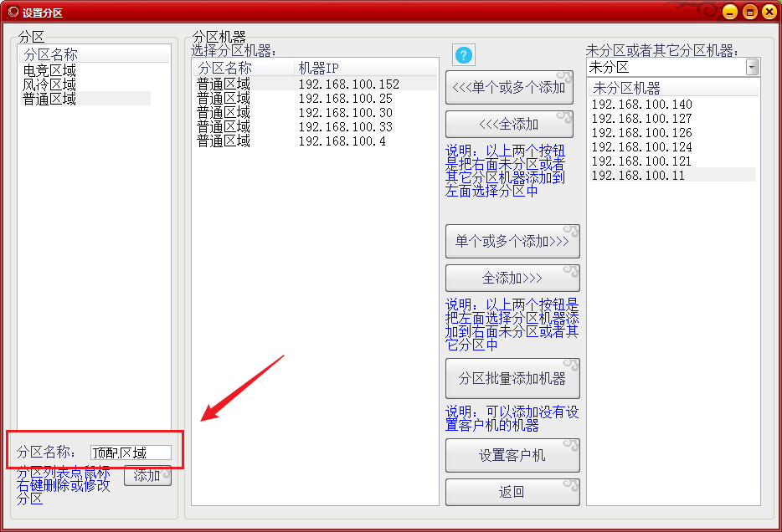Screen dimensions: 782x532
Task: Select 电竞区域 in partition list
Action: pyautogui.click(x=50, y=71)
